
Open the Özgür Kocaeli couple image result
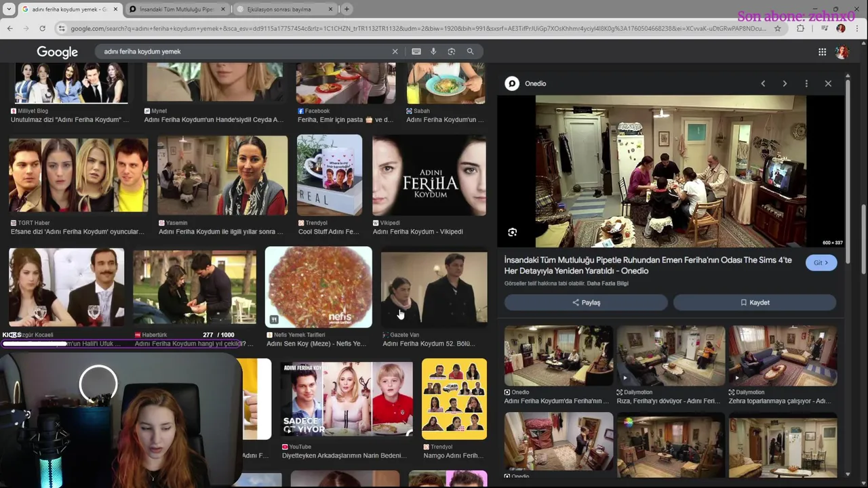tap(66, 287)
